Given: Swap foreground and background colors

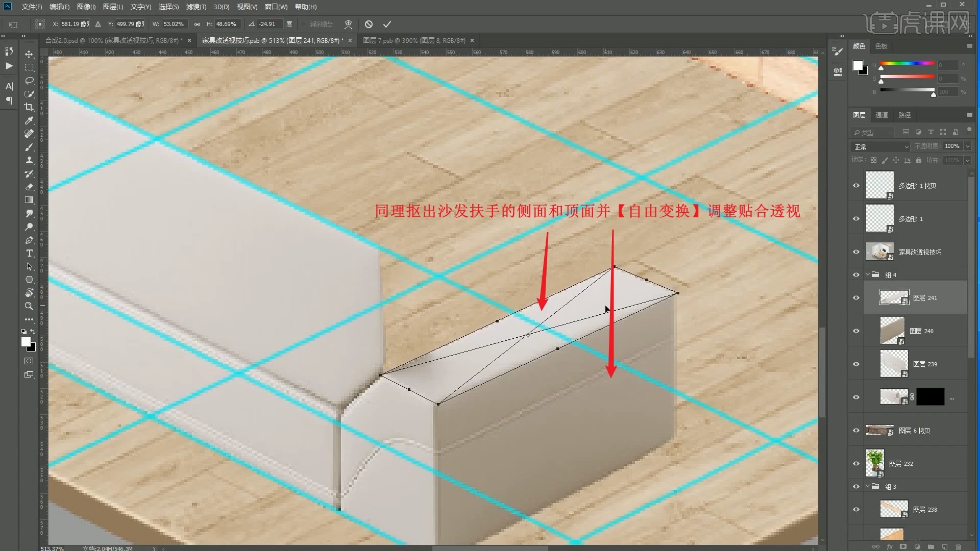Looking at the screenshot, I should (33, 332).
